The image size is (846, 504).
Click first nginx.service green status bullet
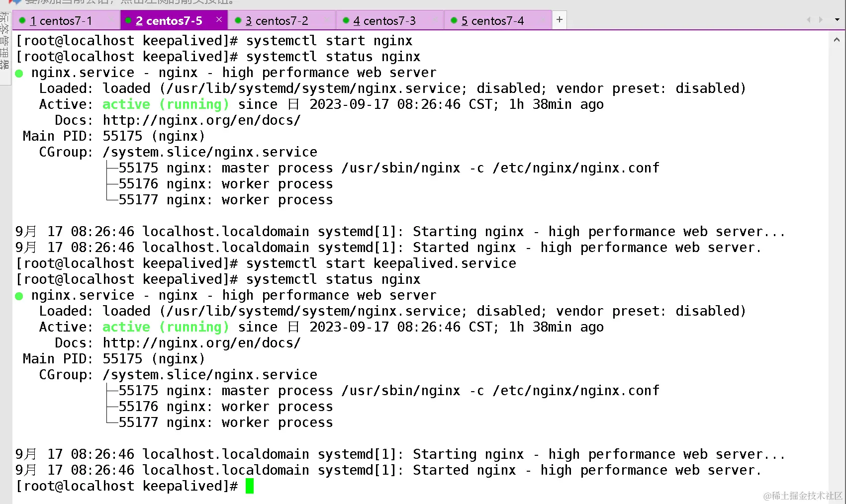point(19,74)
